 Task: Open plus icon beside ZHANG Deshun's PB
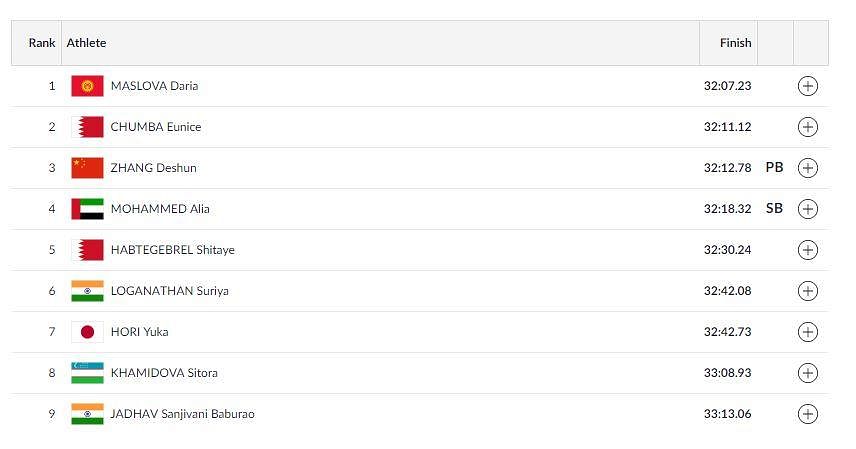(807, 168)
